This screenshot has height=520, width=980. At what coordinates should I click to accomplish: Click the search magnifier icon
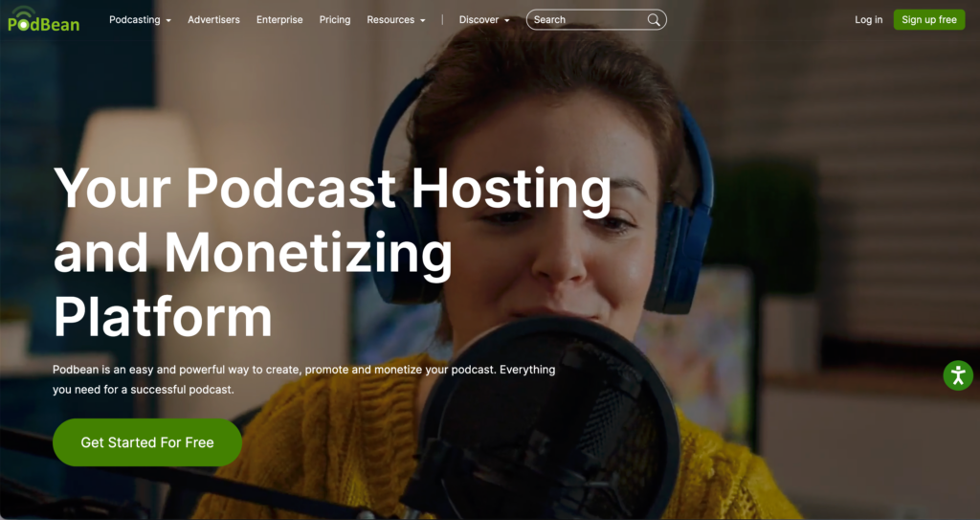coord(653,20)
